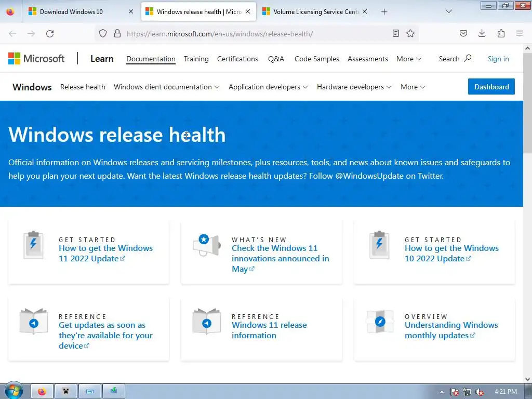
Task: Click the Search magnifier button
Action: point(455,59)
